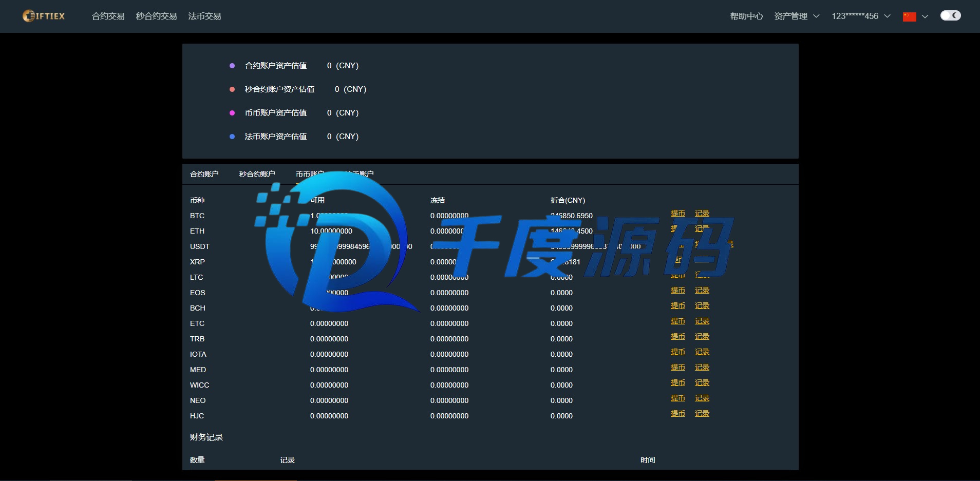Viewport: 980px width, 481px height.
Task: Click the China flag language icon
Action: (x=910, y=16)
